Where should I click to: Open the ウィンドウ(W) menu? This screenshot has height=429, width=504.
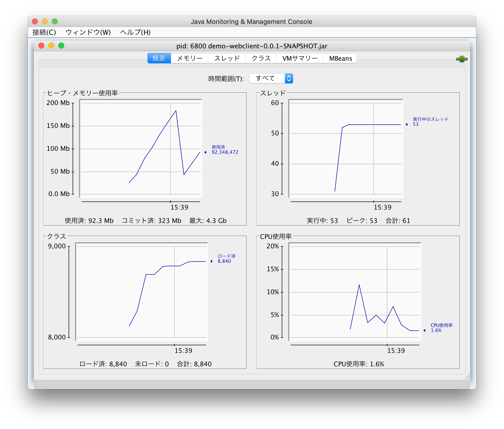(88, 32)
